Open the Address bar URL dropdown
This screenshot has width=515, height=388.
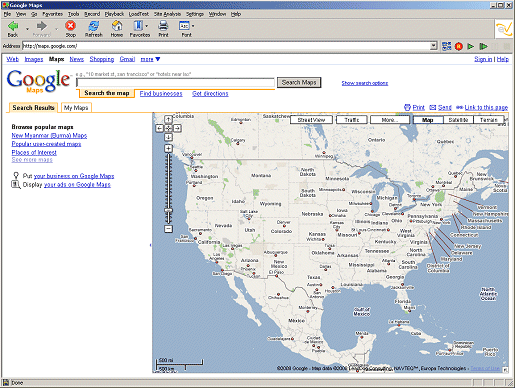pos(433,46)
